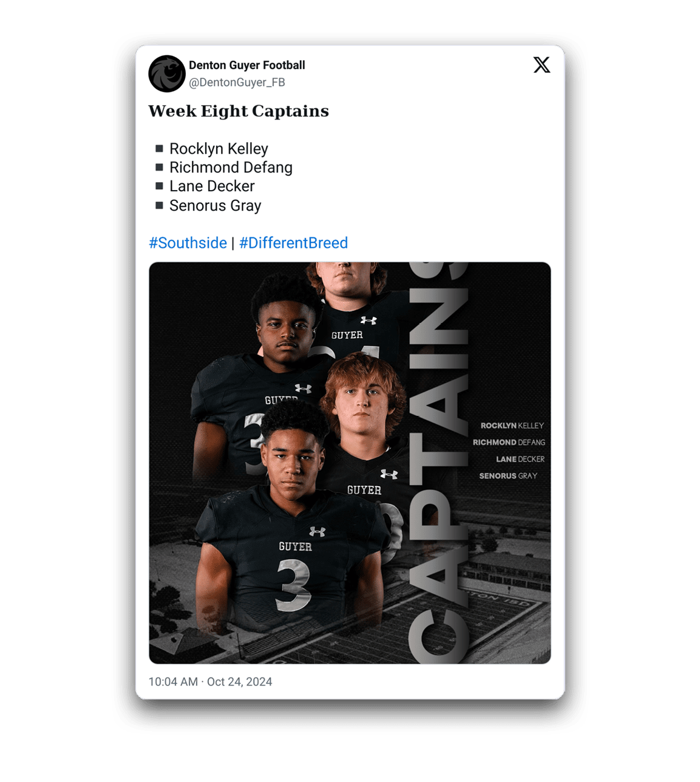Click the X logo on the tweet card
Image resolution: width=700 pixels, height=782 pixels.
click(x=542, y=65)
